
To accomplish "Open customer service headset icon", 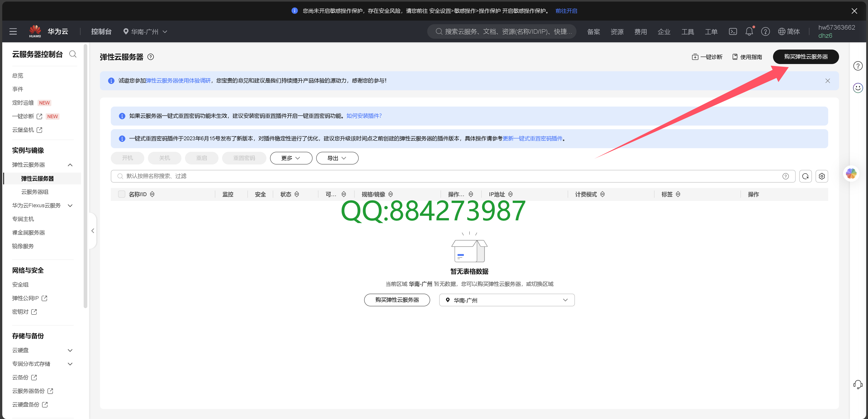I will (858, 385).
